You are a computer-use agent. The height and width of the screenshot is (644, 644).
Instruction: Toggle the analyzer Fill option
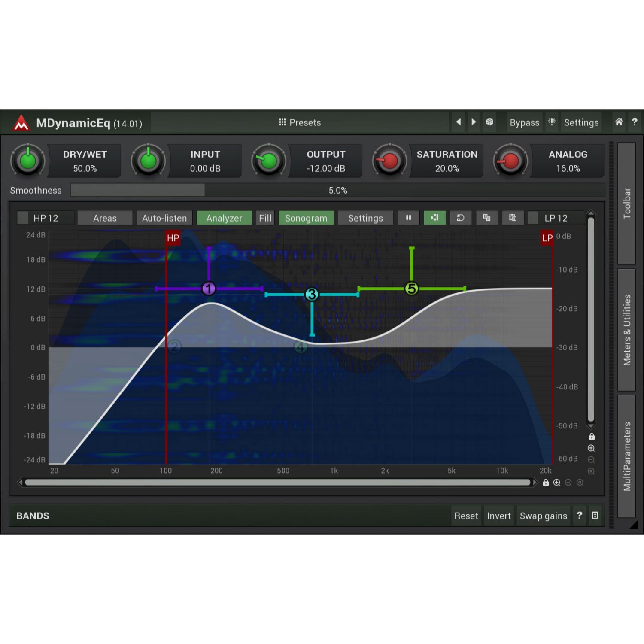coord(265,218)
